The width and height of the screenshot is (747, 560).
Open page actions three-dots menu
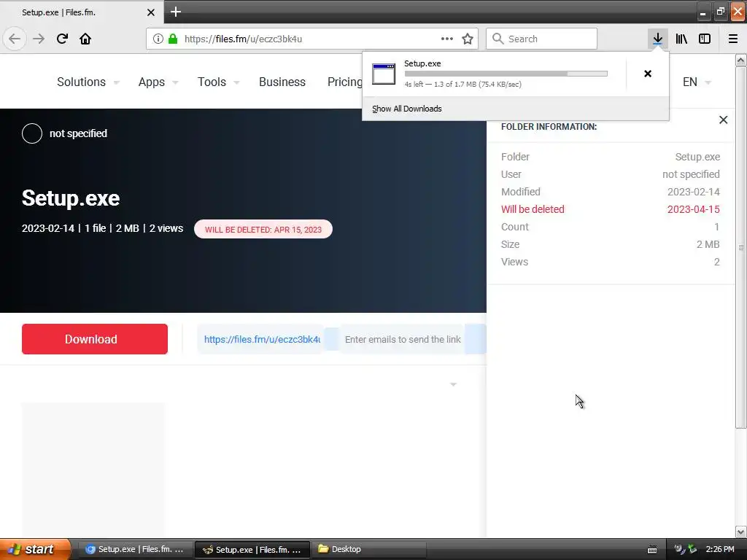point(447,39)
